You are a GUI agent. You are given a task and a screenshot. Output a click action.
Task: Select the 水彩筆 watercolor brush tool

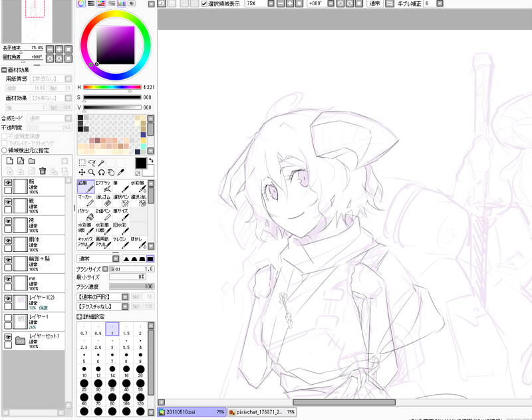point(138,187)
